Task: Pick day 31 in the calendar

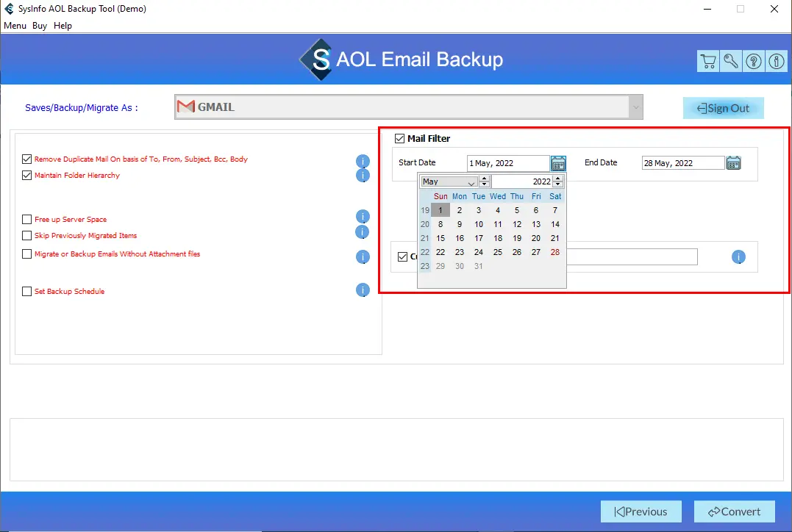Action: point(479,266)
